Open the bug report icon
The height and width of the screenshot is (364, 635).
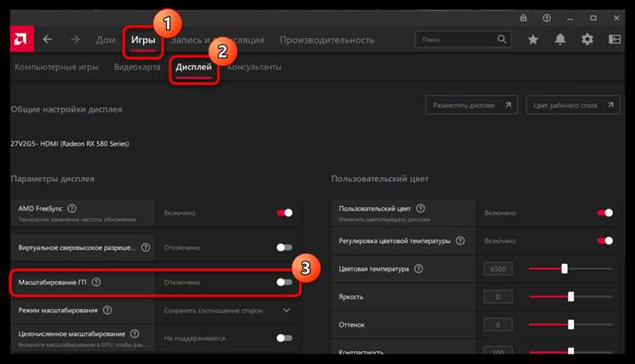click(523, 19)
